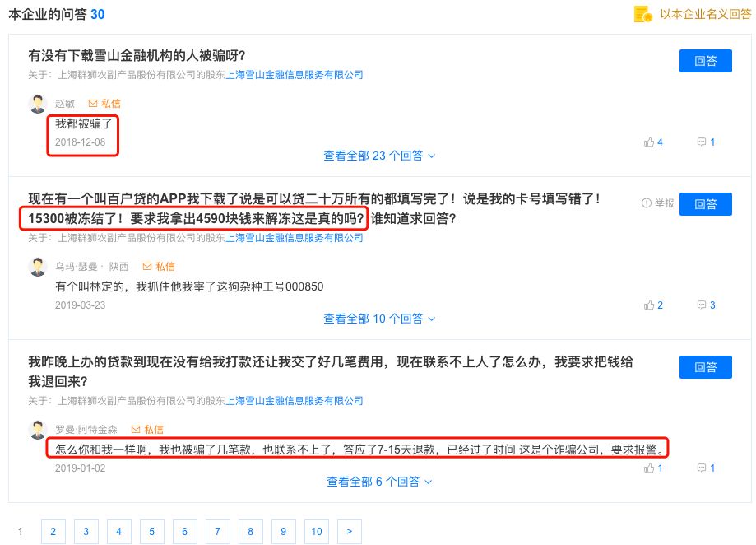Screen dimensions: 756x545
Task: Open 罗曼·阿特金森's avatar picture
Action: (38, 430)
